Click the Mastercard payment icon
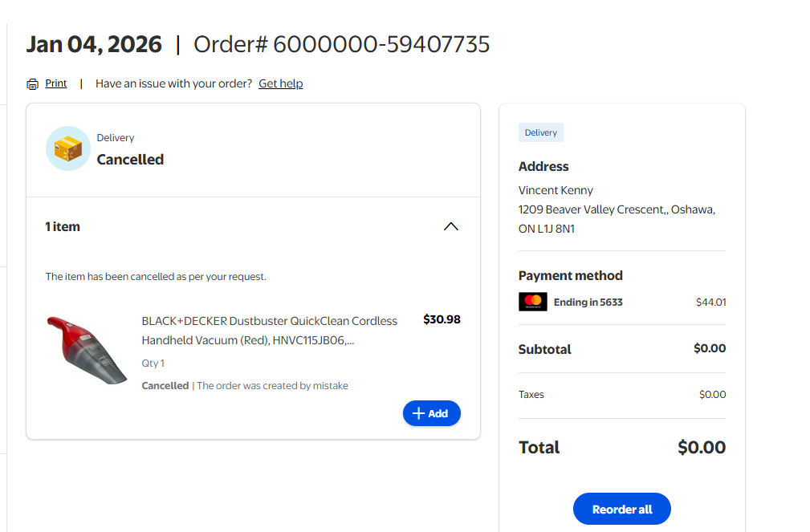The height and width of the screenshot is (532, 810). click(533, 303)
